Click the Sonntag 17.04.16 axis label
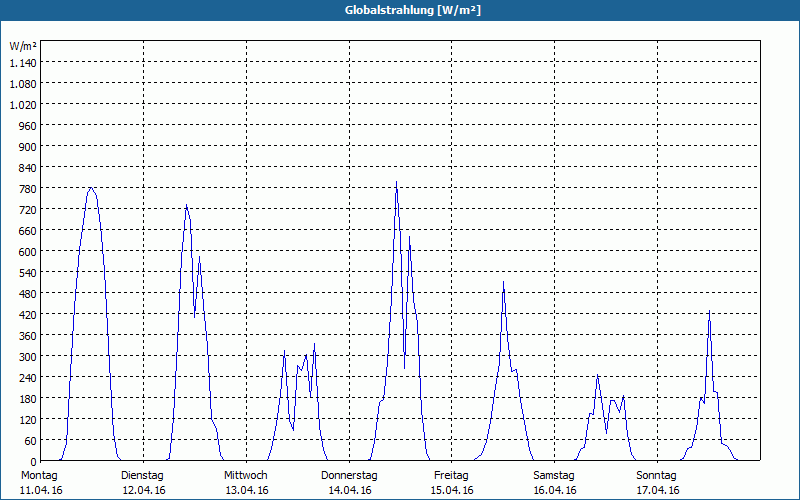Screen dimensions: 800x500 point(658,483)
